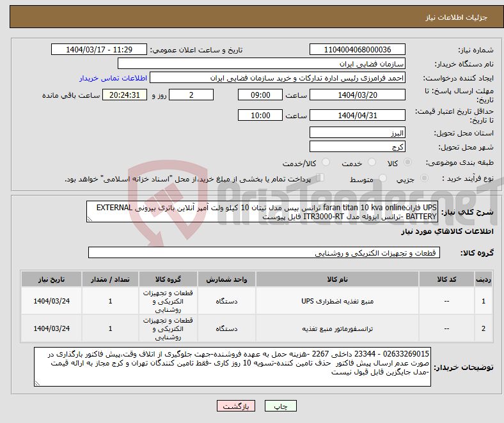
Task: Click the back (بازگشت) button
Action: click(236, 406)
